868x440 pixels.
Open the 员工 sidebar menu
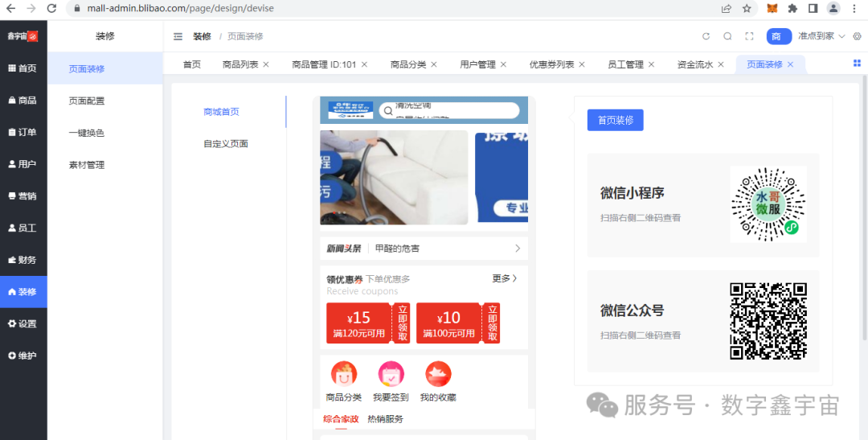pyautogui.click(x=23, y=228)
